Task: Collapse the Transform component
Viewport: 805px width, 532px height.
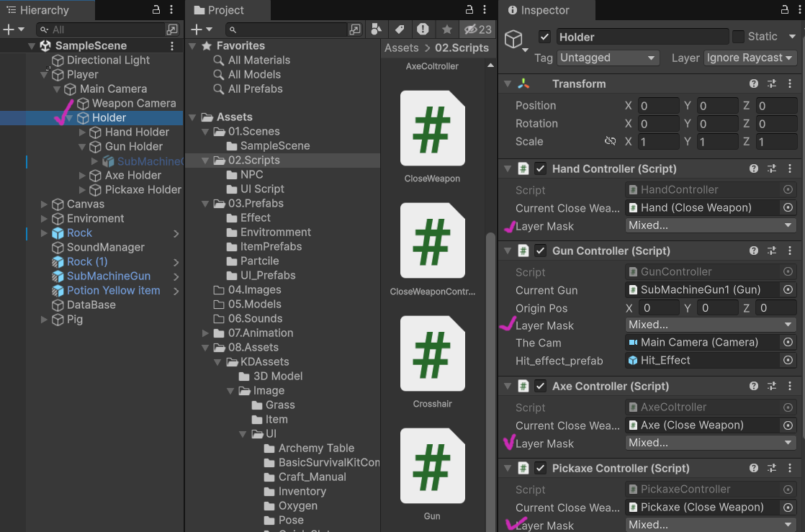Action: 508,84
